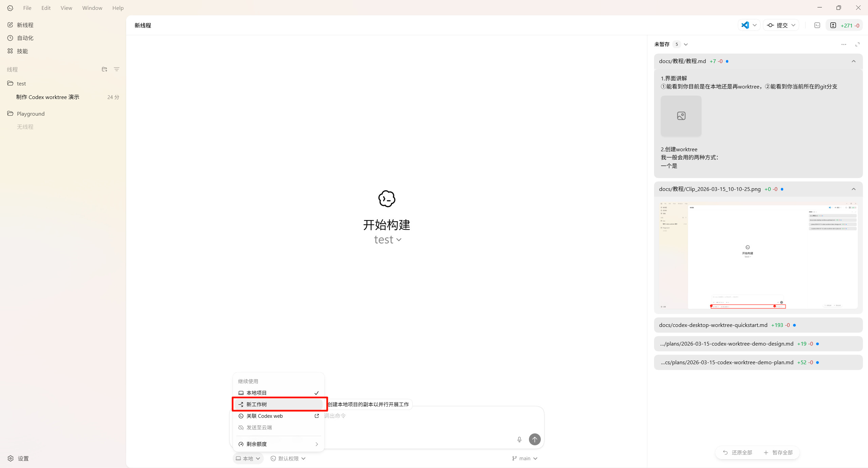Viewport: 868px width, 468px height.
Task: Select 关联 Codex web entry
Action: pos(278,416)
